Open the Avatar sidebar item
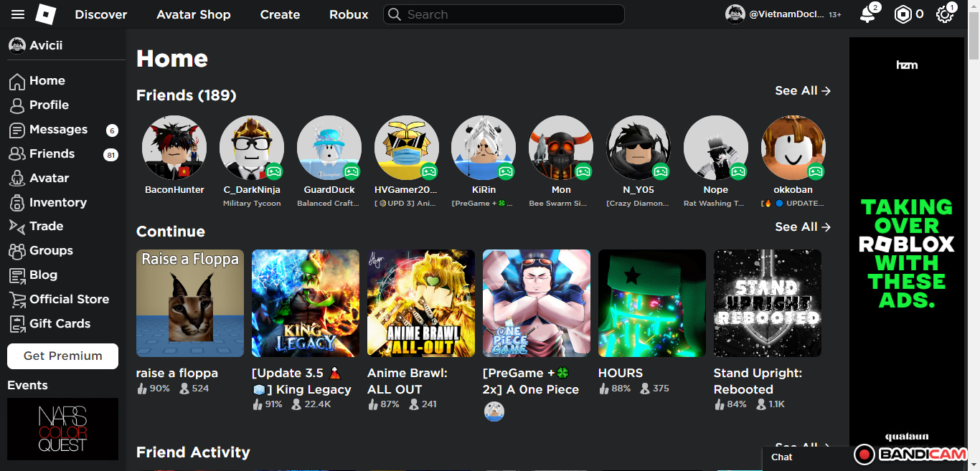Viewport: 980px width, 471px height. (49, 179)
